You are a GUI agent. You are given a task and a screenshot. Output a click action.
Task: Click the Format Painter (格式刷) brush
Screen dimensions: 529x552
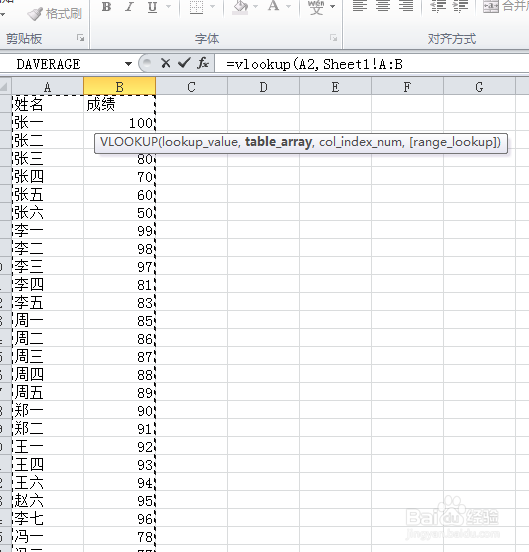point(54,14)
